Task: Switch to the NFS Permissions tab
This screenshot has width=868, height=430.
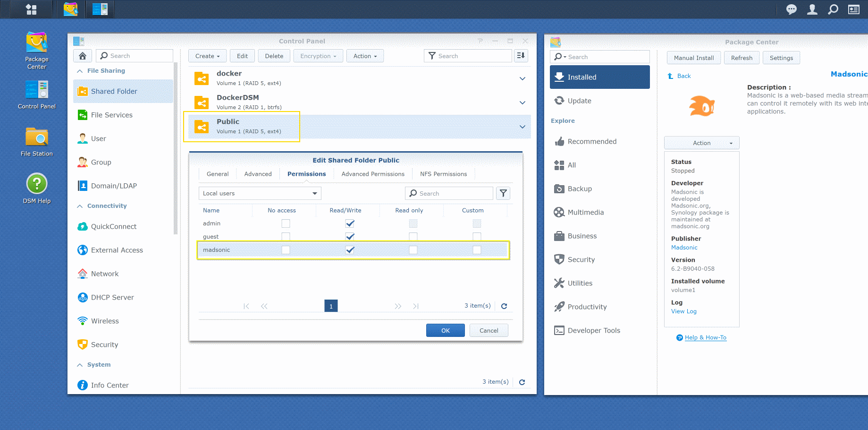Action: pyautogui.click(x=443, y=174)
